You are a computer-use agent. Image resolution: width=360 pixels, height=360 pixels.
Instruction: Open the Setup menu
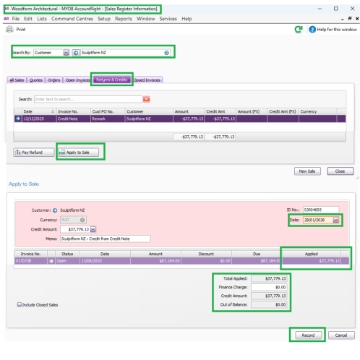(104, 19)
